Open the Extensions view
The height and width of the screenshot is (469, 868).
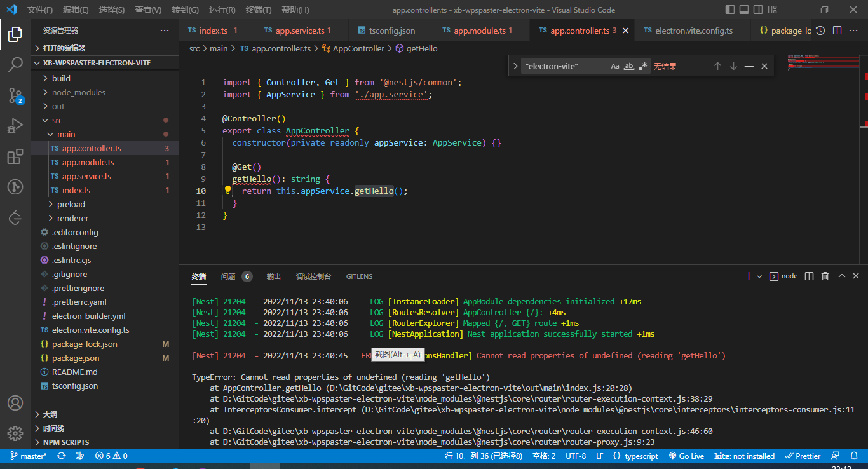coord(15,156)
